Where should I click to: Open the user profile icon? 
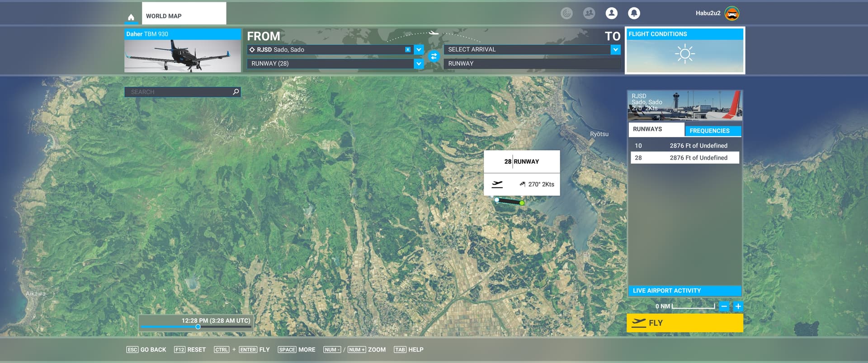[611, 14]
